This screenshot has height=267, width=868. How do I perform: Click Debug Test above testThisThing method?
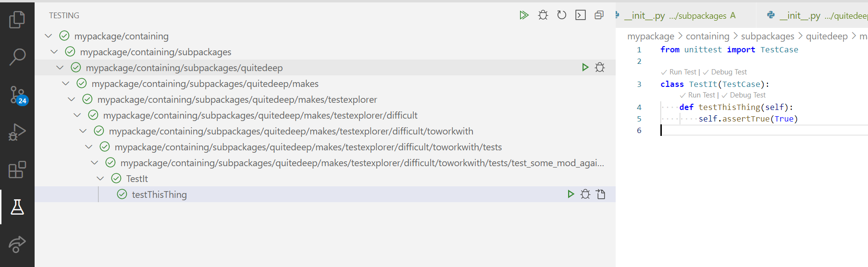coord(747,95)
